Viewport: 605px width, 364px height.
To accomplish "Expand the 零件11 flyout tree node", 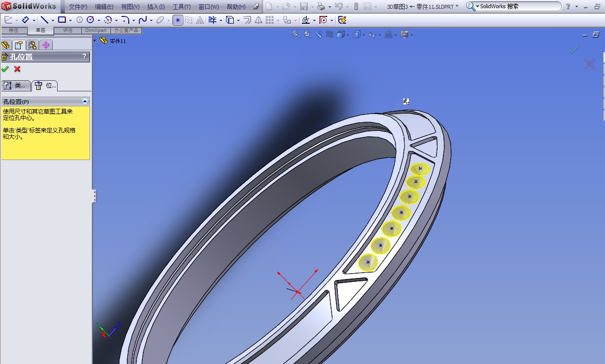I will [x=95, y=41].
